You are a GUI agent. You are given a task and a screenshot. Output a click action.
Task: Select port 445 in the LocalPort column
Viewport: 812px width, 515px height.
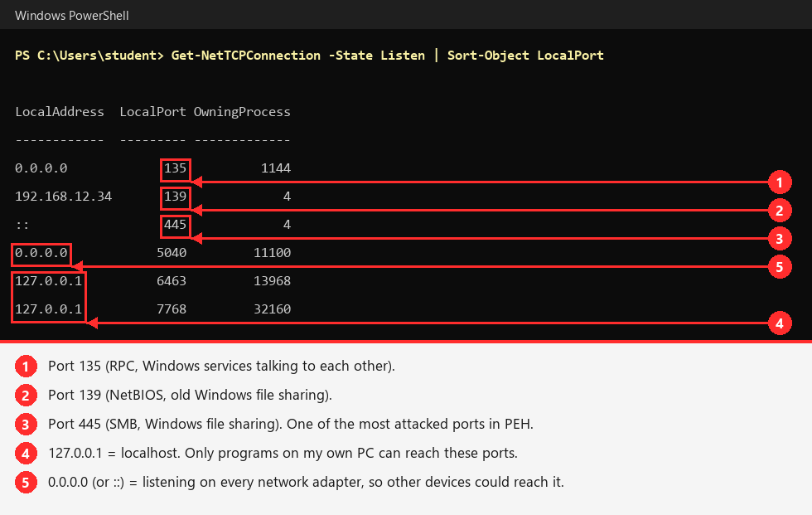[x=175, y=225]
